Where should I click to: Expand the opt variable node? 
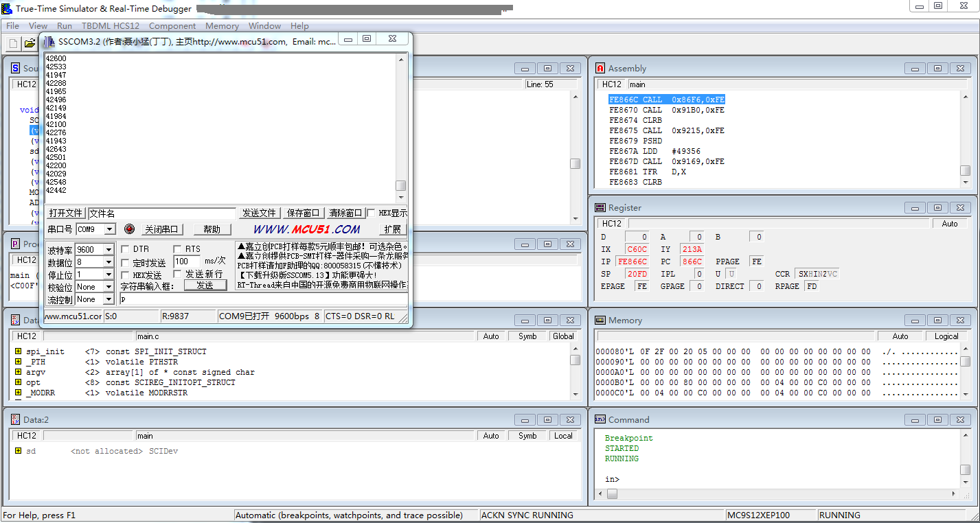coord(18,382)
